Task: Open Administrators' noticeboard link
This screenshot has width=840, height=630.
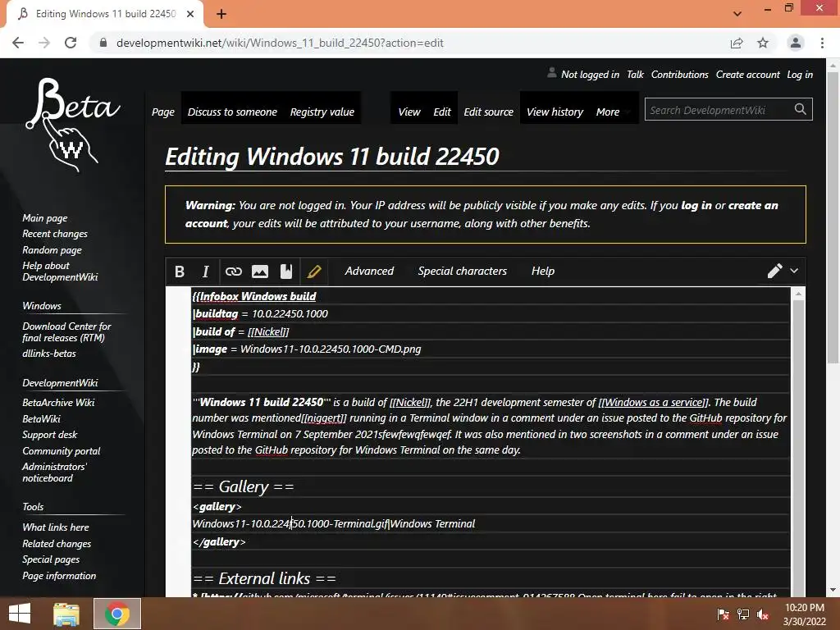Action: pyautogui.click(x=54, y=472)
